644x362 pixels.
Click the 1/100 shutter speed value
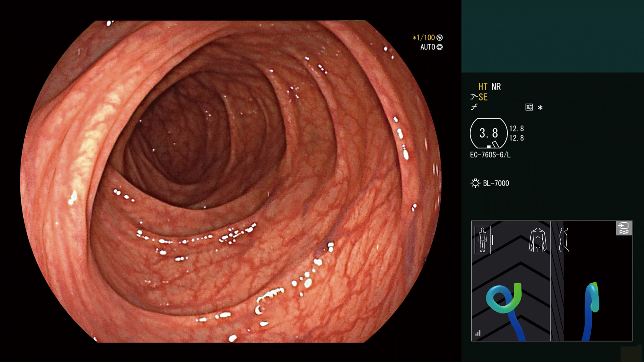(x=426, y=38)
